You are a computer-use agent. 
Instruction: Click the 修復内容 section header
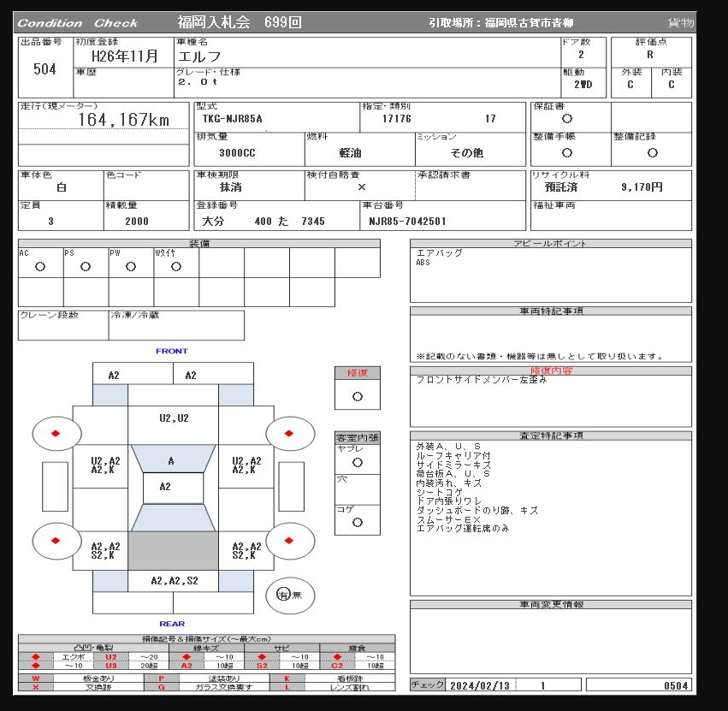click(x=550, y=371)
